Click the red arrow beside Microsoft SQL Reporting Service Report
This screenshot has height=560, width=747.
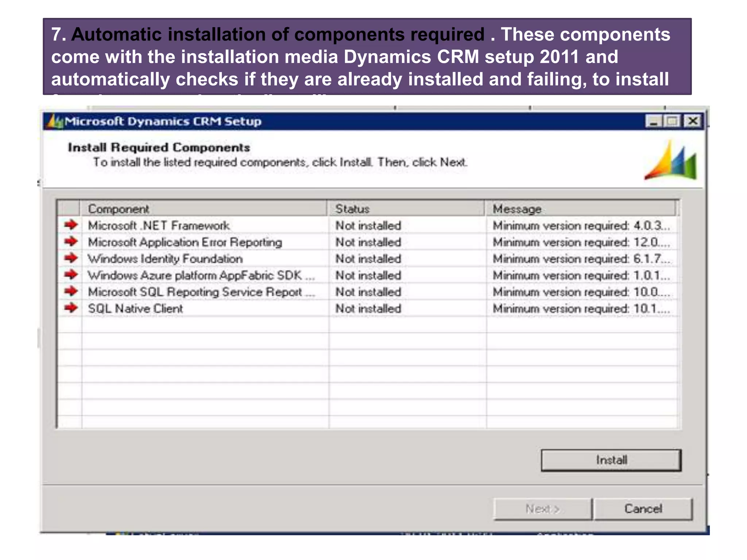(x=71, y=291)
